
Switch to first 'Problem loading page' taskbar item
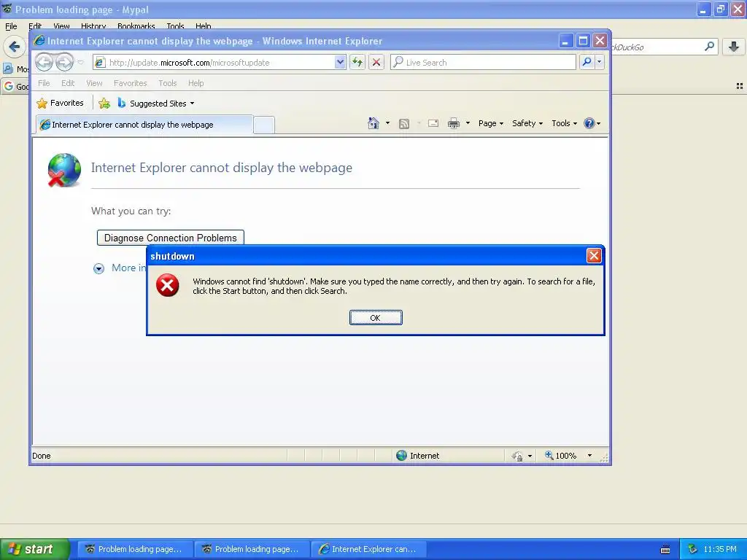135,549
